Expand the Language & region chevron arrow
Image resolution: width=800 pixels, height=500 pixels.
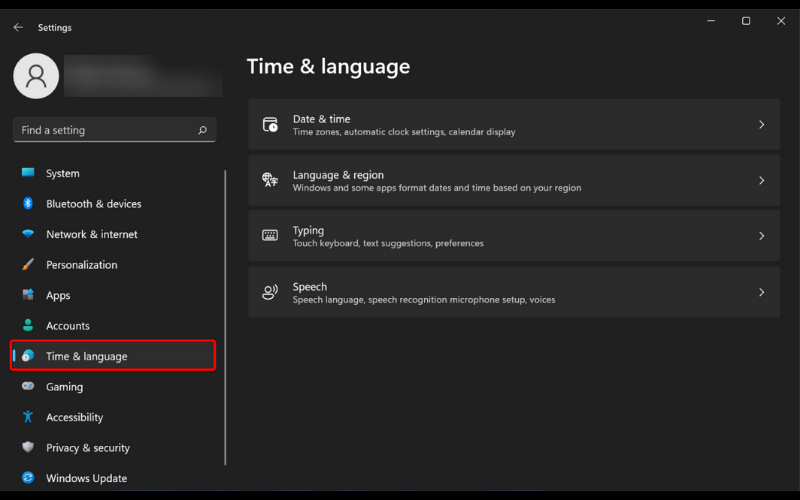[761, 181]
